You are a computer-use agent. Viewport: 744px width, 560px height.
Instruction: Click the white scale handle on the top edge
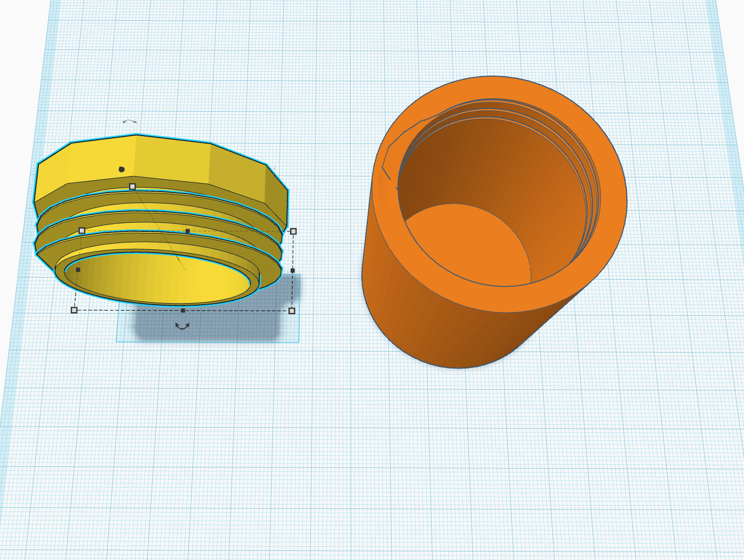click(x=131, y=187)
